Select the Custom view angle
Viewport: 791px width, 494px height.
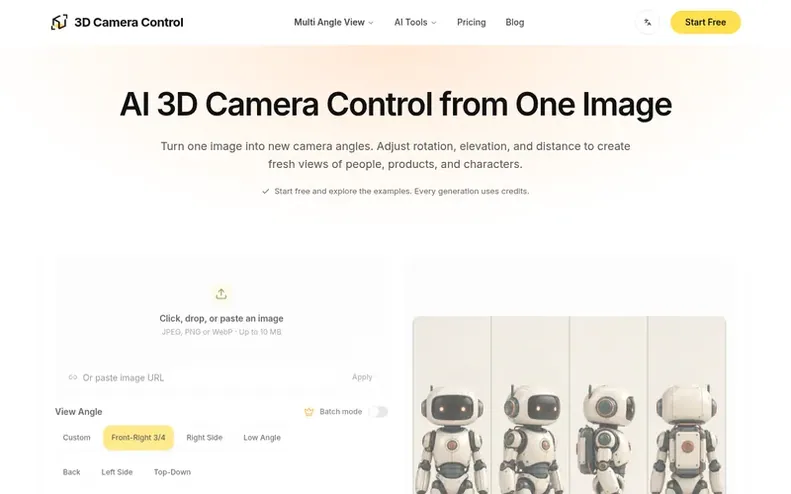[x=77, y=437]
